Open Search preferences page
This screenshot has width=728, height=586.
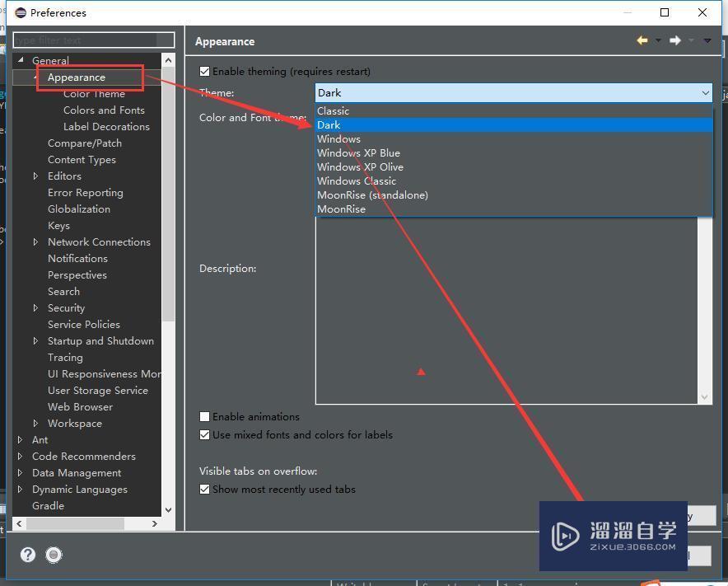(x=63, y=292)
